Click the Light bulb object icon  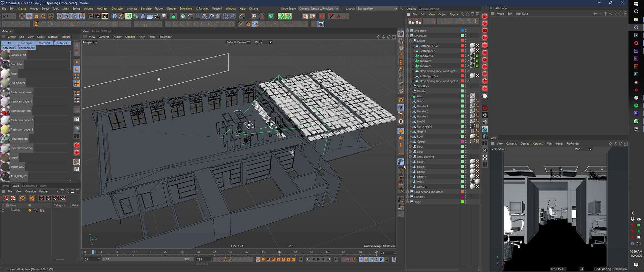164,16
